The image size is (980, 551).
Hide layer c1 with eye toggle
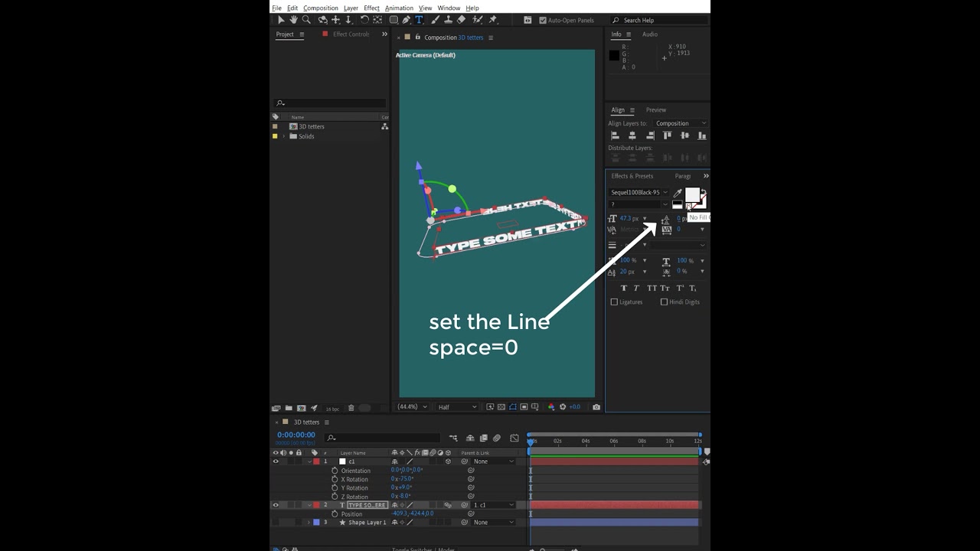pos(276,461)
